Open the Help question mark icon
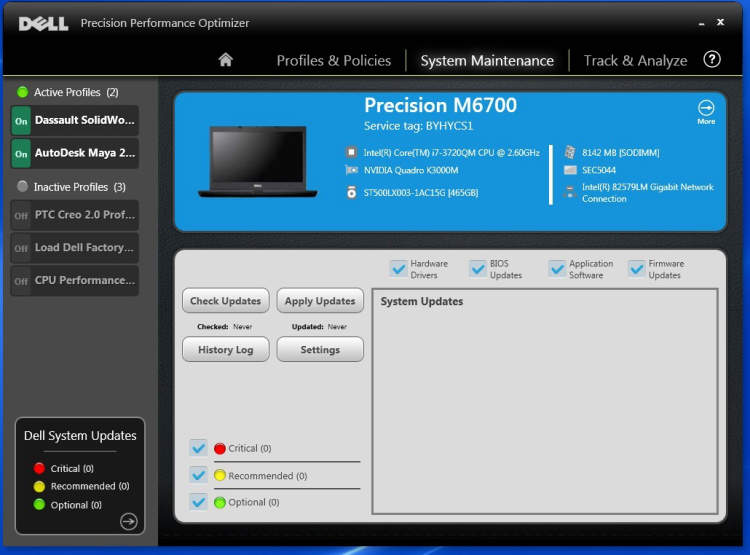The height and width of the screenshot is (555, 750). pyautogui.click(x=712, y=60)
